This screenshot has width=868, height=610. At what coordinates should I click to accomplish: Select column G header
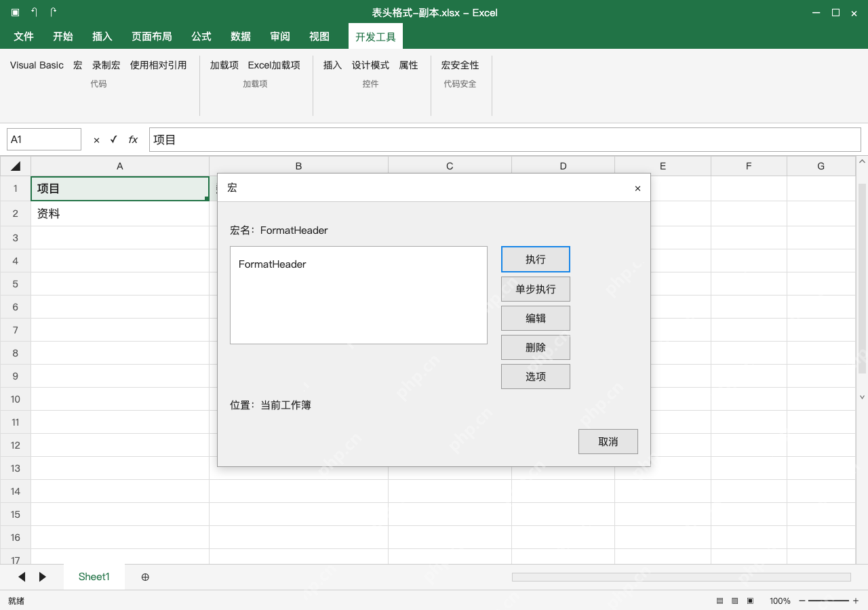tap(821, 166)
